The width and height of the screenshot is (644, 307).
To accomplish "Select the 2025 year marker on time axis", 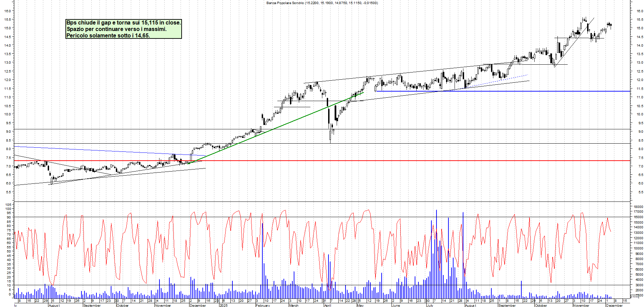I will 224,305.
